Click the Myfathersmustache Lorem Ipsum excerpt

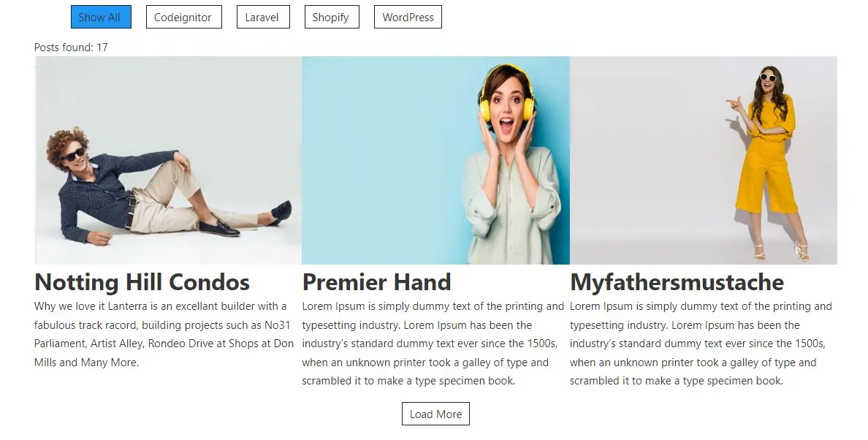point(701,344)
